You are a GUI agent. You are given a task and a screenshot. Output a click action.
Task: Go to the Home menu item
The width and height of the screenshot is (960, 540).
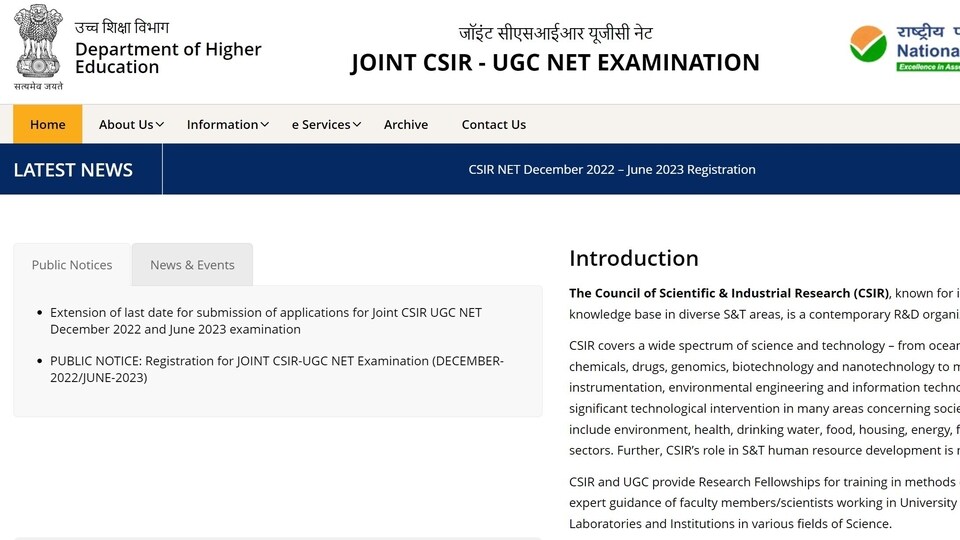coord(48,124)
